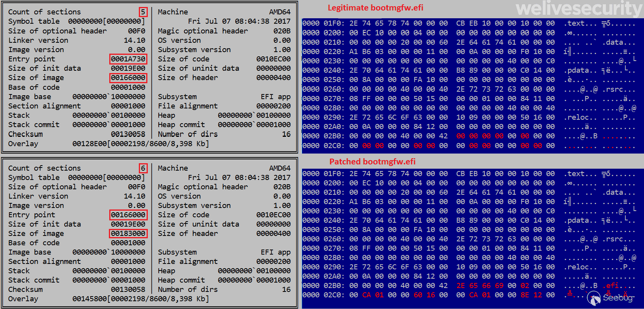Viewport: 644px width, 309px height.
Task: Select bytes '2E 65 66 69' in patched dump
Action: (480, 286)
